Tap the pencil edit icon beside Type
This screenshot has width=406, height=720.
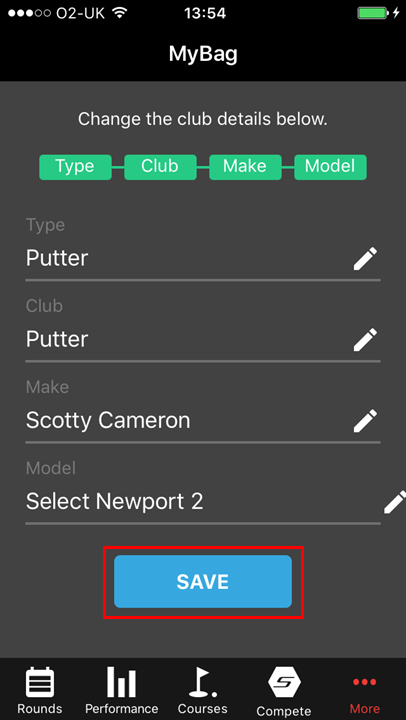(365, 259)
